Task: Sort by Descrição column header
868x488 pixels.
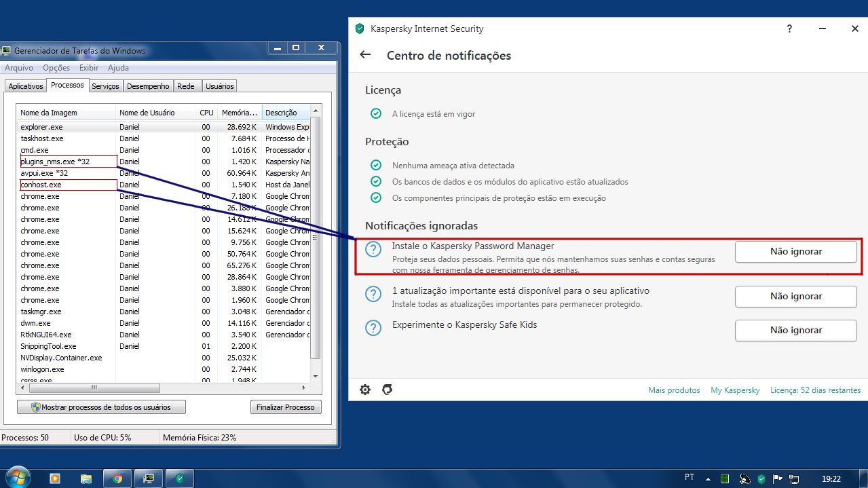Action: click(286, 113)
